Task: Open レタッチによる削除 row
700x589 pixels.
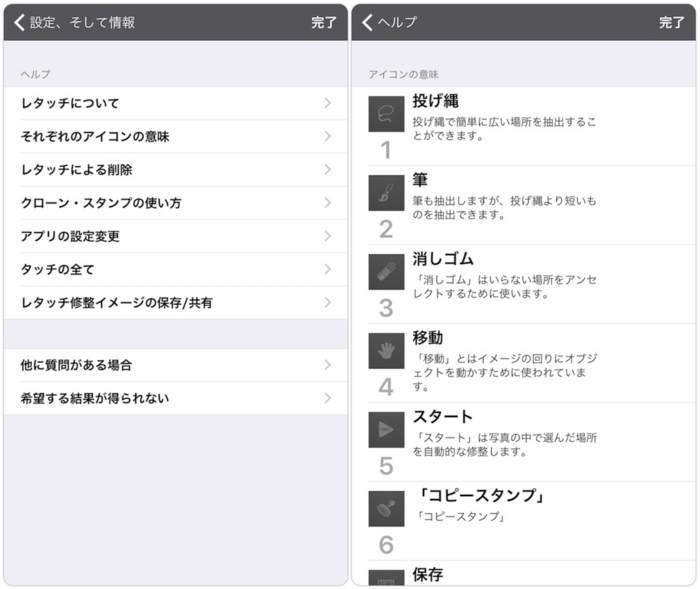Action: click(175, 170)
